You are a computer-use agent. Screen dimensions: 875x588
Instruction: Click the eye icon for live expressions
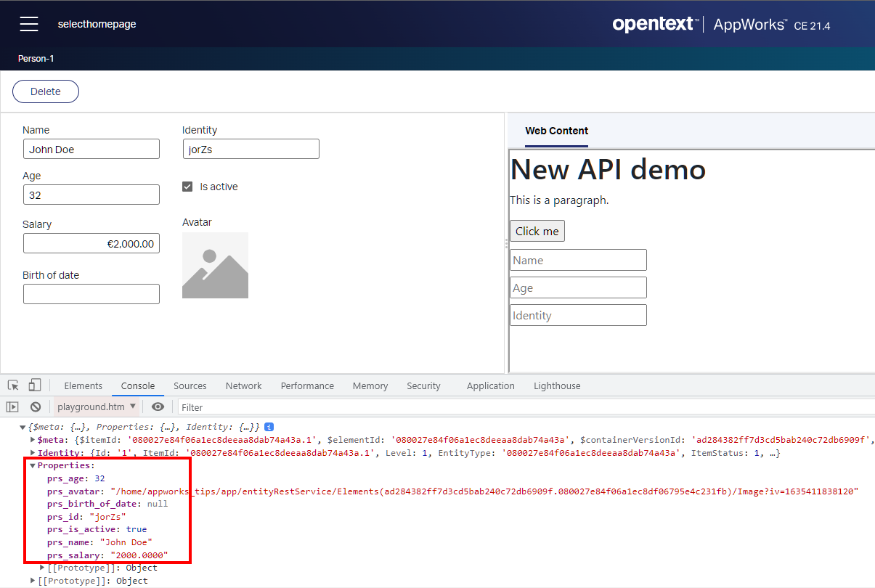click(158, 407)
